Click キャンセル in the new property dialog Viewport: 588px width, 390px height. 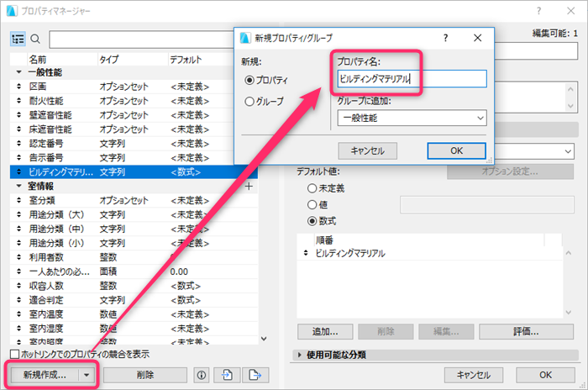(368, 151)
